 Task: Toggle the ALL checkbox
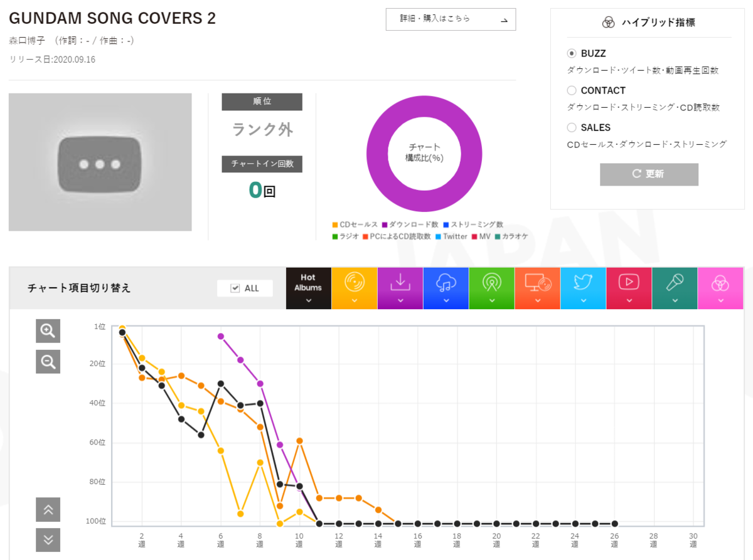pos(235,288)
